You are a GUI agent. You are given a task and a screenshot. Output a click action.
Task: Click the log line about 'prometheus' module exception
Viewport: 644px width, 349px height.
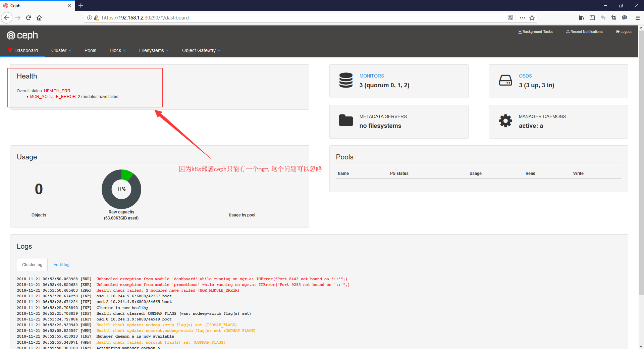coord(183,285)
